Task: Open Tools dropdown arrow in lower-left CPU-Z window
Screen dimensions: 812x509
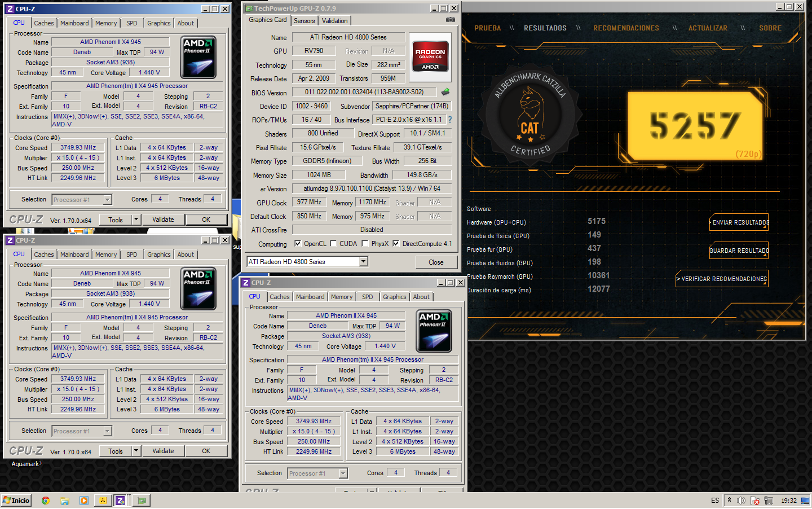Action: 136,451
